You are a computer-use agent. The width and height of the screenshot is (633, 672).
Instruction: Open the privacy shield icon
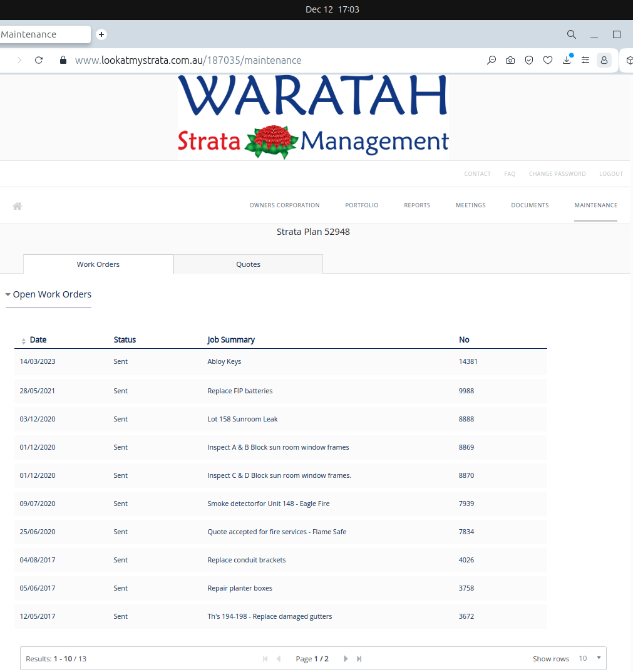(529, 60)
